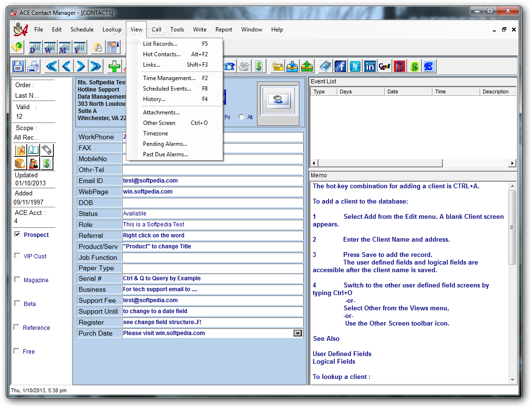The height and width of the screenshot is (408, 532).
Task: Open the Purch Date field dropdown arrow
Action: coord(297,333)
